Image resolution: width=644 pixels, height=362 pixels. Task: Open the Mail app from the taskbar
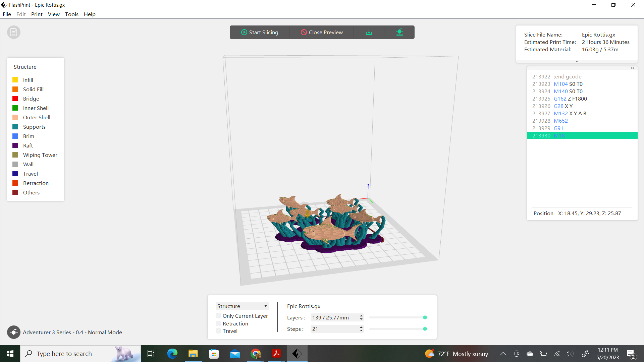pos(235,354)
